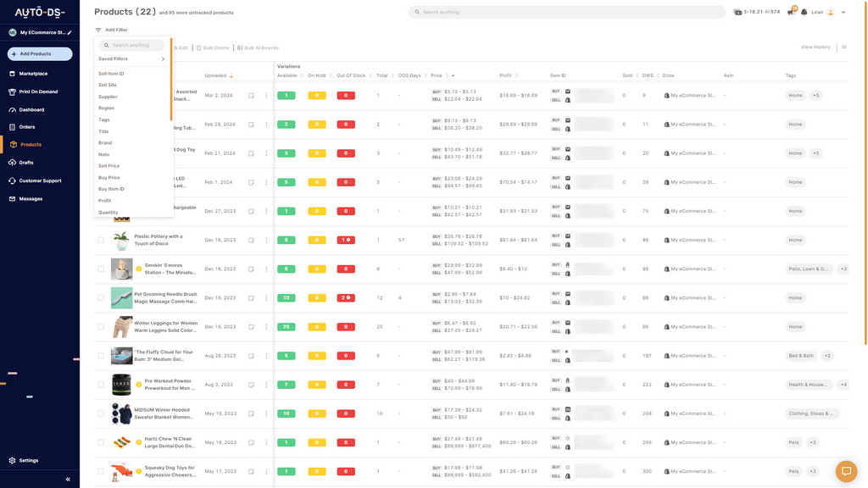The width and height of the screenshot is (868, 488).
Task: Collapse the sidebar with double-chevron icon
Action: click(x=68, y=480)
